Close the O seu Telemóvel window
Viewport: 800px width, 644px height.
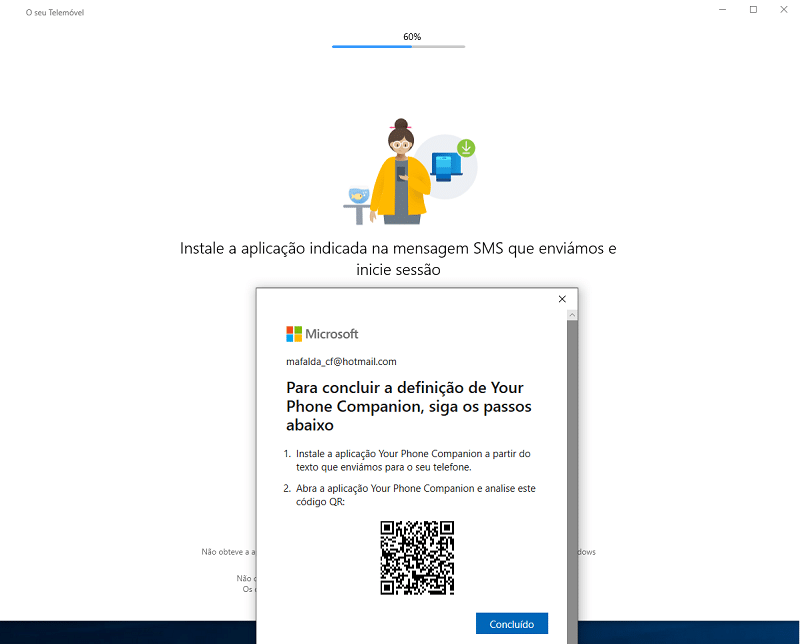coord(784,10)
